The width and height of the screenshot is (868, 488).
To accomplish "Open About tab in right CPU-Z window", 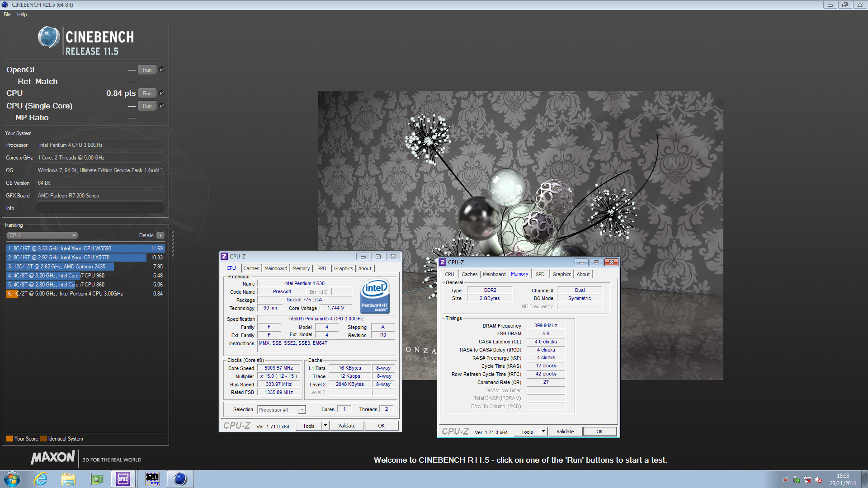I will 583,274.
